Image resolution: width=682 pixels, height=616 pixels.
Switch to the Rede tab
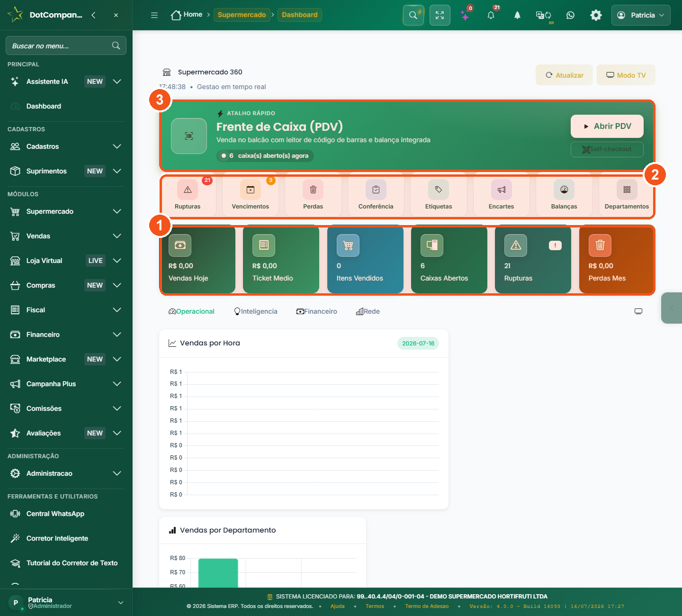pyautogui.click(x=368, y=311)
